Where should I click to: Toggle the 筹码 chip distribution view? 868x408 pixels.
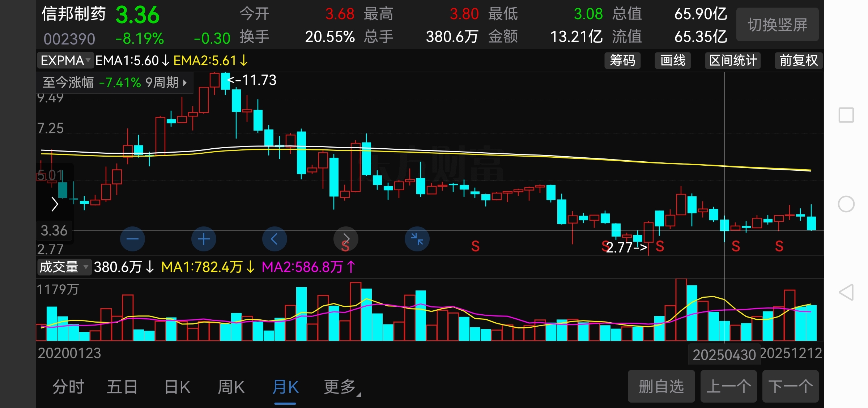point(622,60)
